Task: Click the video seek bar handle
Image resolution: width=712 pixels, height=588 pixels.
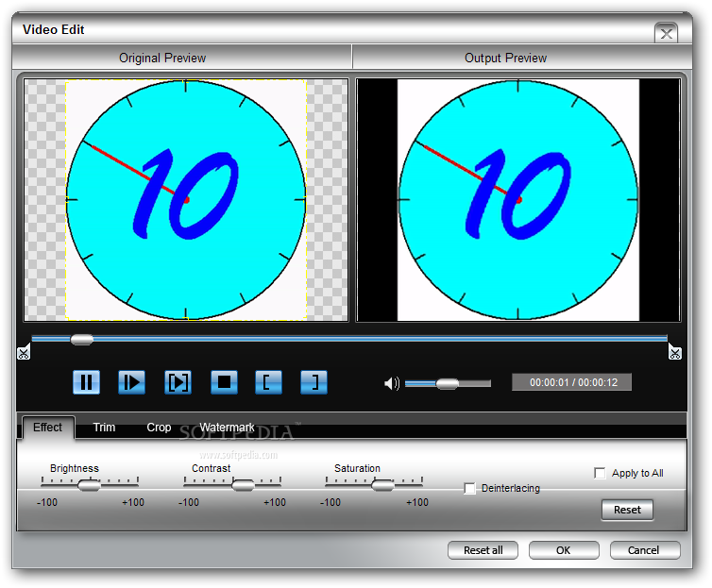Action: pyautogui.click(x=82, y=340)
